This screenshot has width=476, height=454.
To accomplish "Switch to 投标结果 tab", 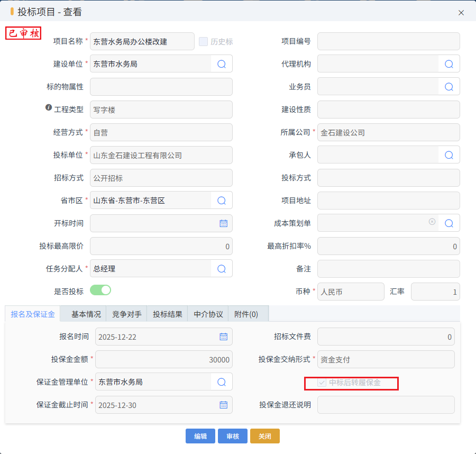I will (x=167, y=314).
